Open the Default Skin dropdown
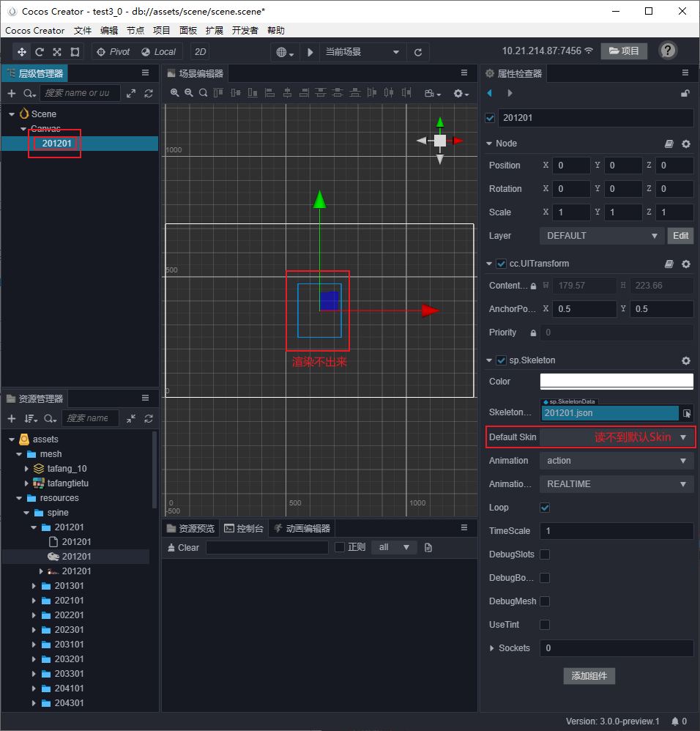Image resolution: width=700 pixels, height=731 pixels. coord(617,437)
